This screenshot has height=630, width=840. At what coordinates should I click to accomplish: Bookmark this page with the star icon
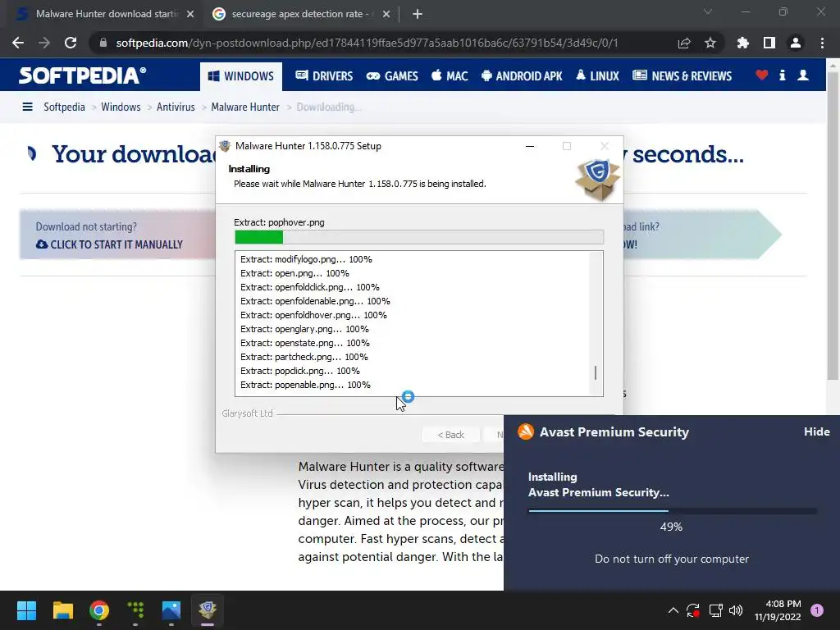[710, 43]
